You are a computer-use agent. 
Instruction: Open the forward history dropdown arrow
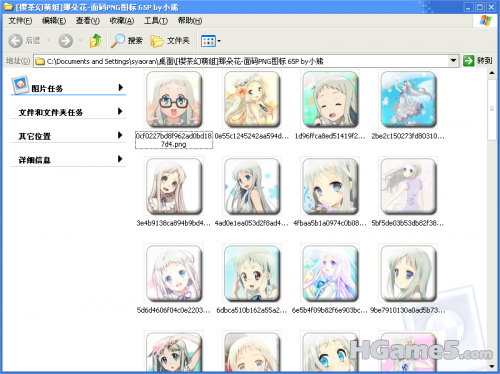80,41
